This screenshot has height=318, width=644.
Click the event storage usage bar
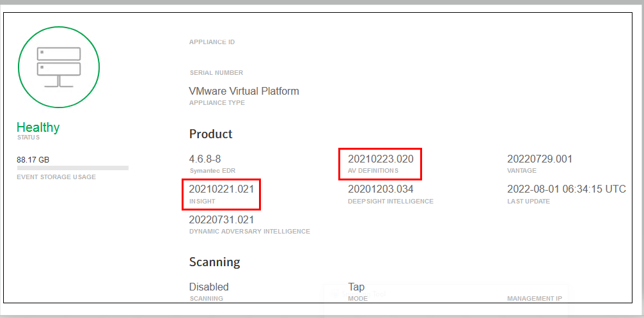tap(72, 168)
